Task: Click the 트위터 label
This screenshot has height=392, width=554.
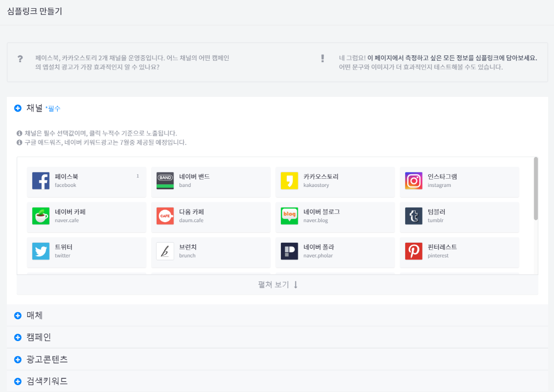Action: pyautogui.click(x=64, y=247)
